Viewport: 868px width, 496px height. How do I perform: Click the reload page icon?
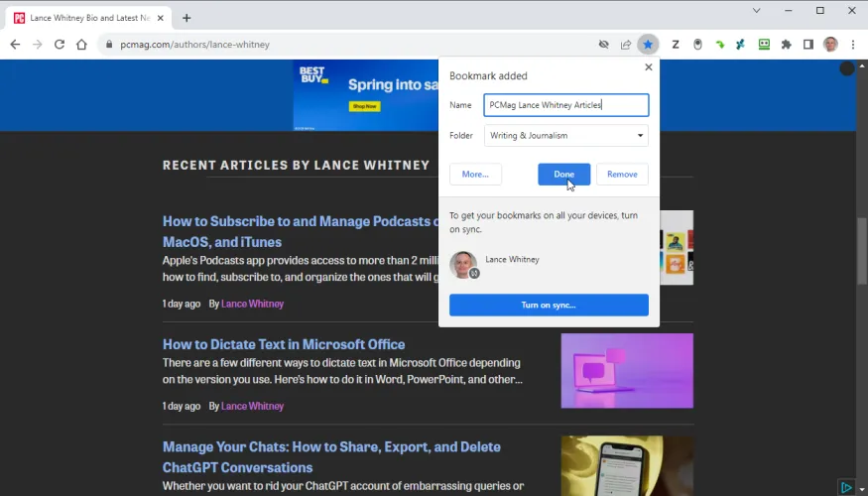click(60, 45)
